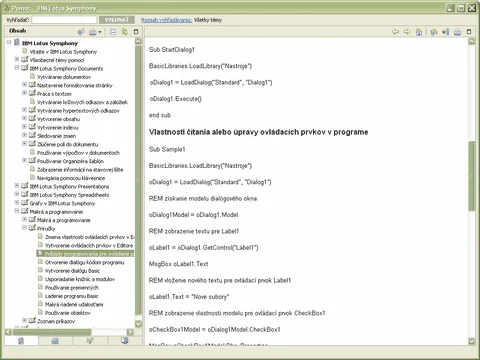
Task: Click the book icon beside Práca s textom
Action: click(32, 93)
